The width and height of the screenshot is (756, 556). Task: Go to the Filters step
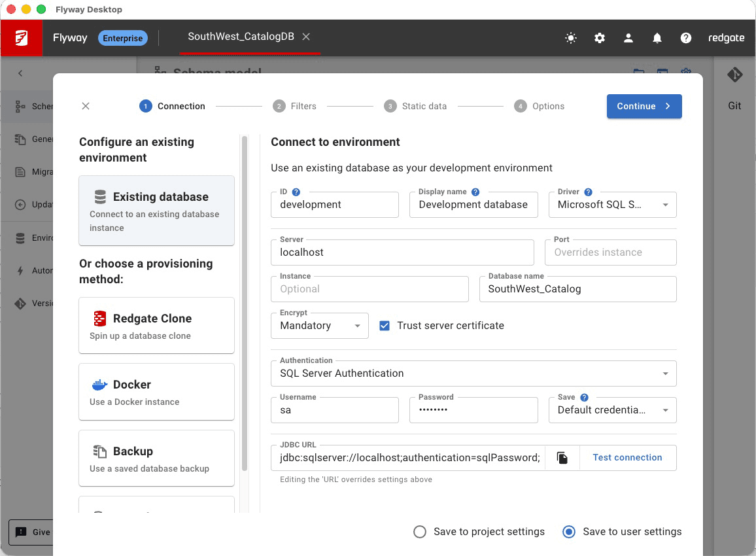294,106
